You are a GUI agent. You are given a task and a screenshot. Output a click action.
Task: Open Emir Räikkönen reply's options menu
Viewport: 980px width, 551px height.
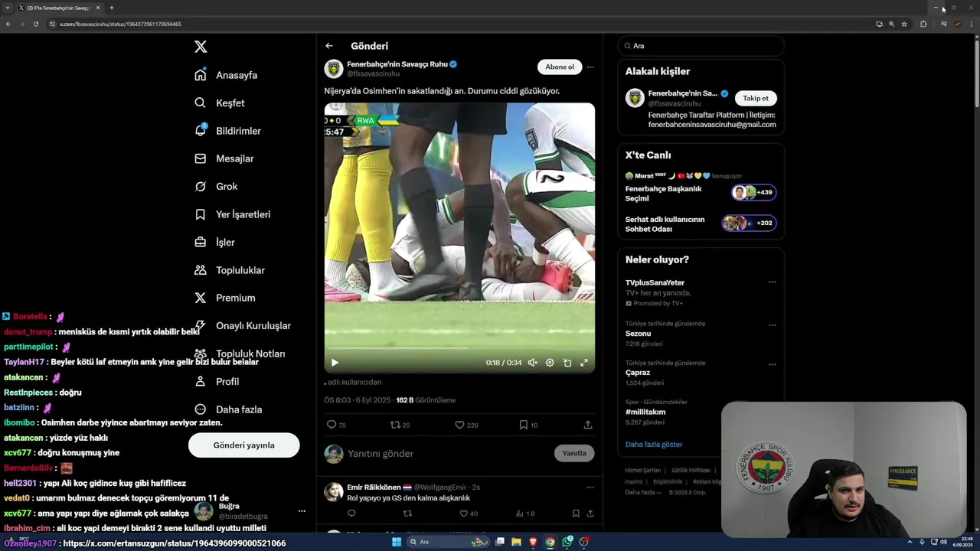click(590, 487)
